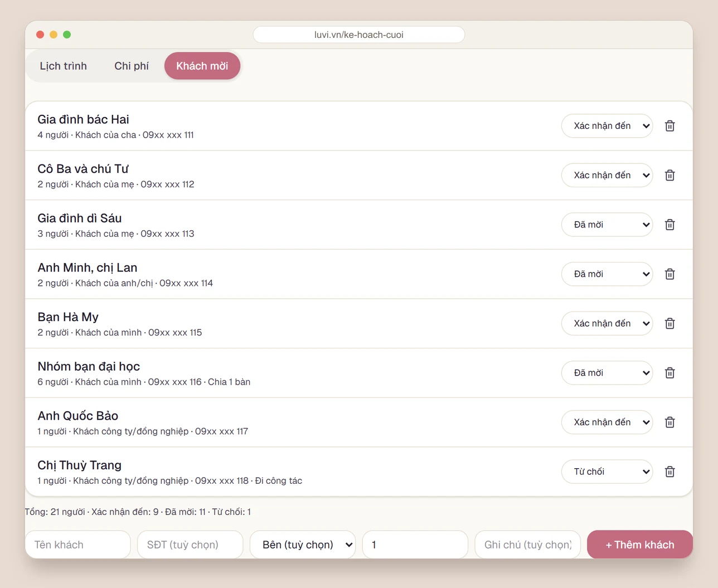Change Nhóm bạn đại học status

click(x=607, y=373)
